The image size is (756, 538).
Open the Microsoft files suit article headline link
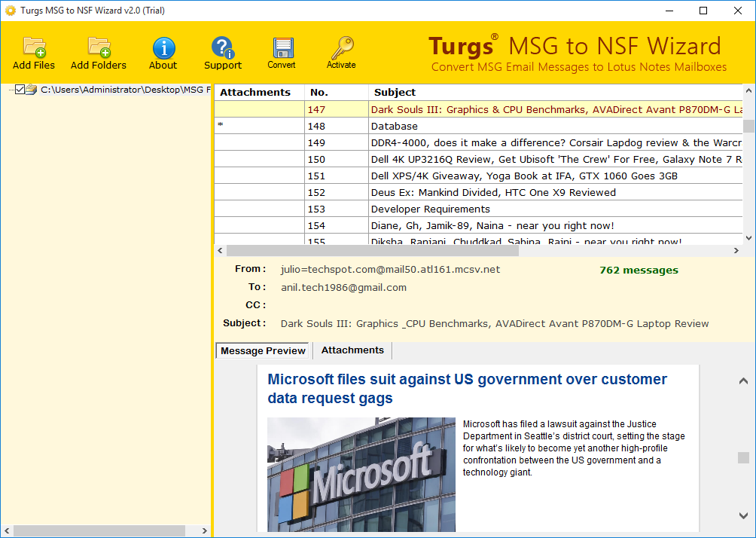[x=467, y=388]
